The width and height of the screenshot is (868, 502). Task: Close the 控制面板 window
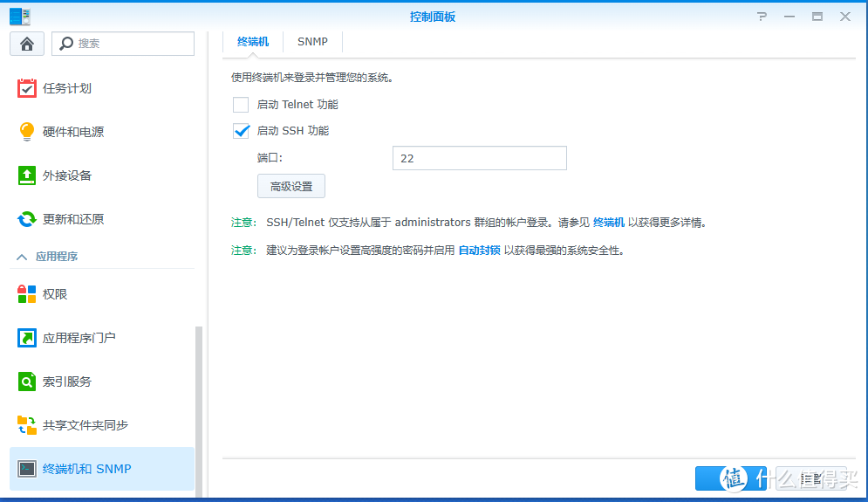[x=845, y=17]
